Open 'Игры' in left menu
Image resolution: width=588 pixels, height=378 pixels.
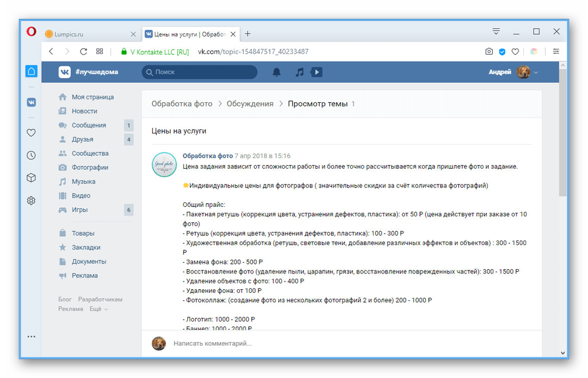[x=79, y=210]
